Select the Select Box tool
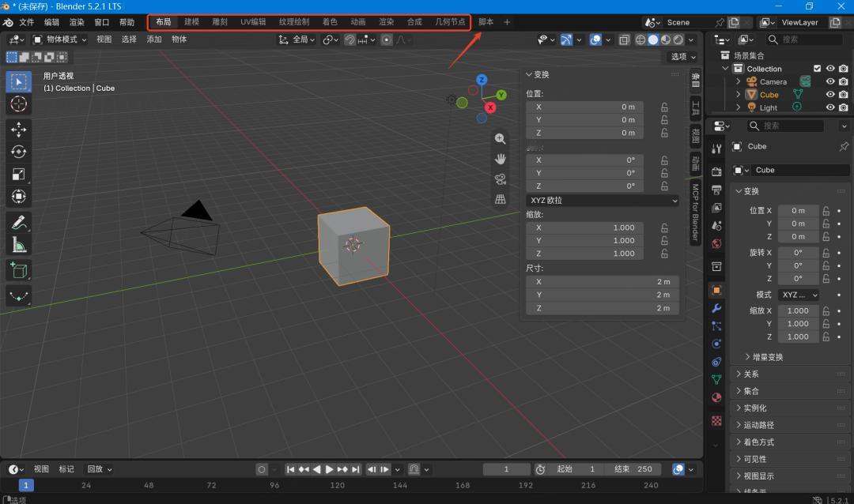The height and width of the screenshot is (504, 854). (18, 81)
